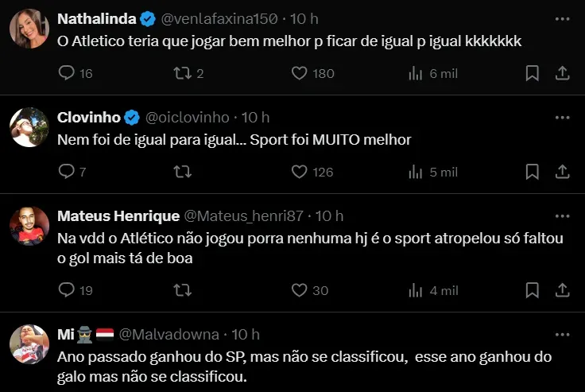
Task: Bookmark Nathalinda's tweet
Action: coord(533,73)
